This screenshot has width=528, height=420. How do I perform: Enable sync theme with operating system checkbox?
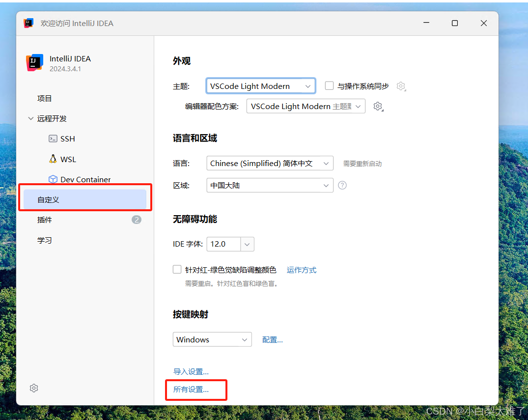coord(329,86)
